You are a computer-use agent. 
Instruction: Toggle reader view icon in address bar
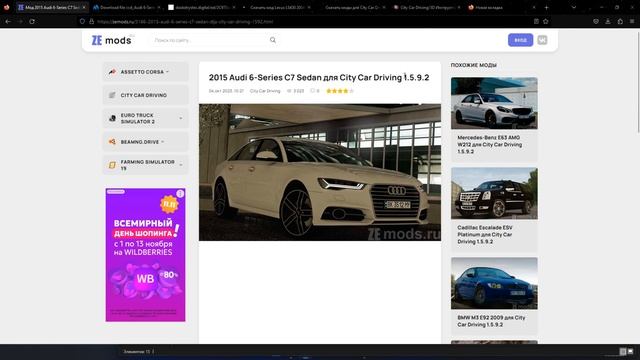point(536,21)
